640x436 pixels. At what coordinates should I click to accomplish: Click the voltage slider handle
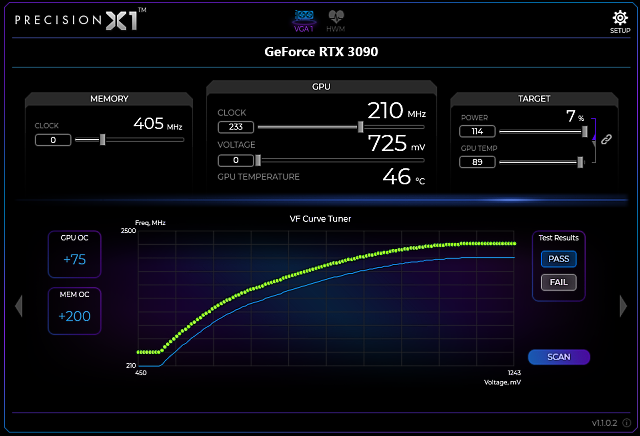[x=258, y=160]
